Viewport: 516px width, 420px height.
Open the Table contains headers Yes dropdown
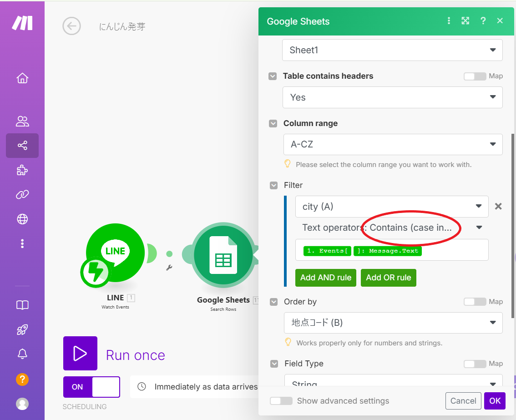click(393, 97)
